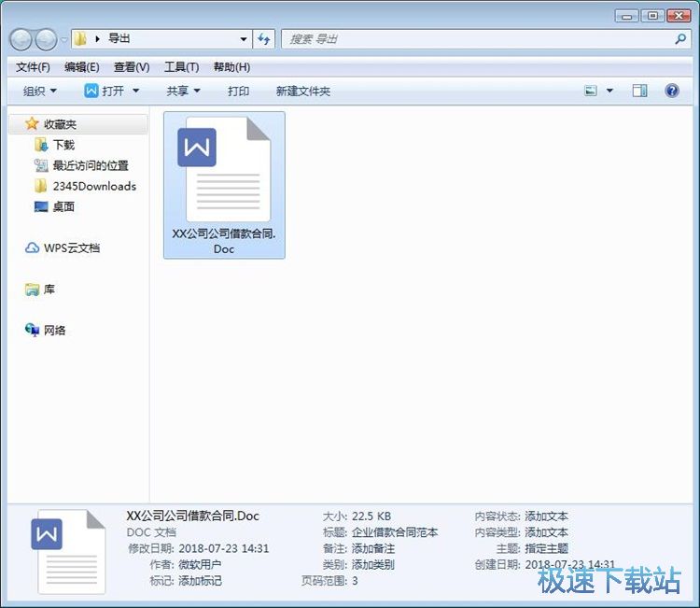Open more view options dropdown arrow
This screenshot has width=700, height=608.
click(x=609, y=91)
